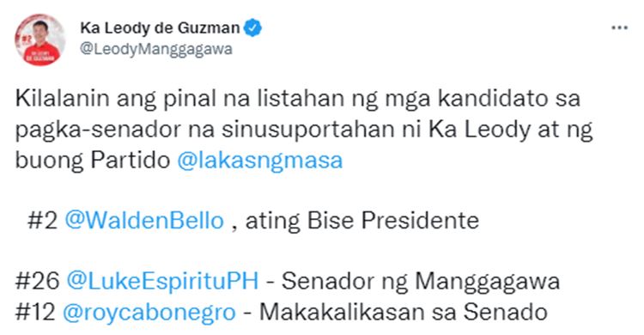The width and height of the screenshot is (644, 335).
Task: Click the tweet's opening line starting with Kilalanin
Action: (297, 99)
